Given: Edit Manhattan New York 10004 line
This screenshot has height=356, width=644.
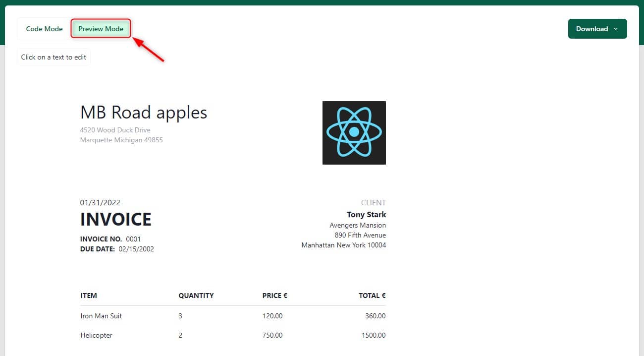Looking at the screenshot, I should point(344,245).
